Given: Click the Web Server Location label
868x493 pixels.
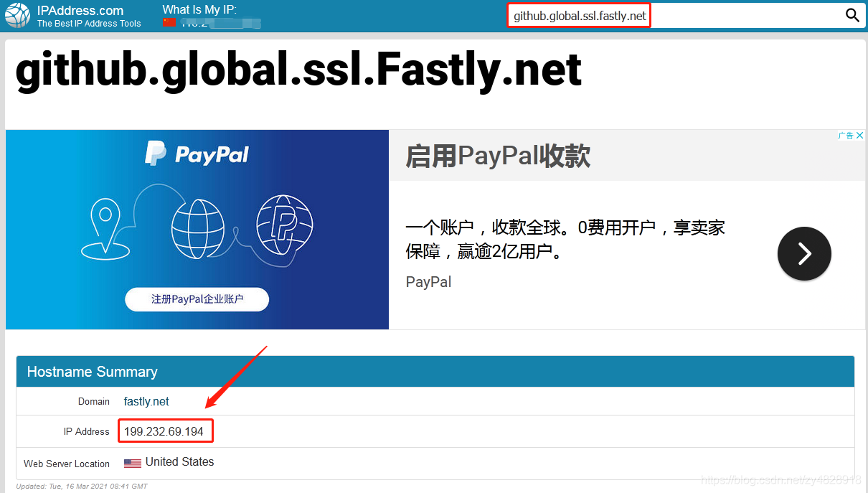Looking at the screenshot, I should [x=67, y=464].
